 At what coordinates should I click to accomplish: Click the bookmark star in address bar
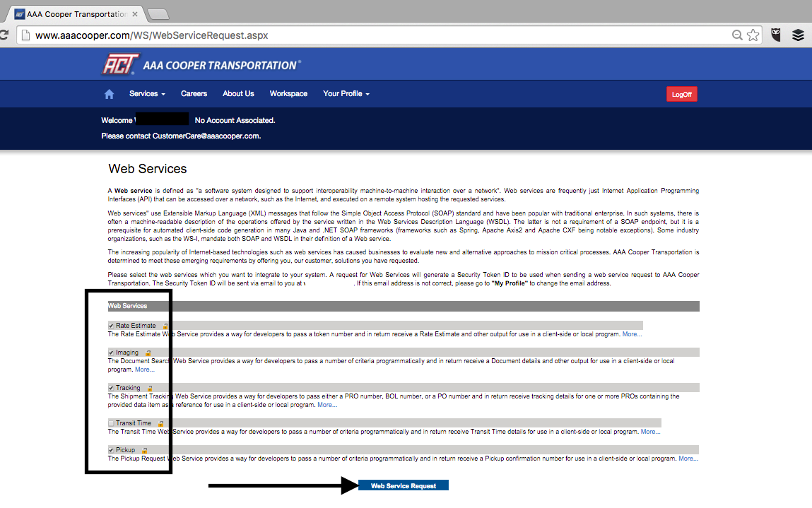pos(753,35)
